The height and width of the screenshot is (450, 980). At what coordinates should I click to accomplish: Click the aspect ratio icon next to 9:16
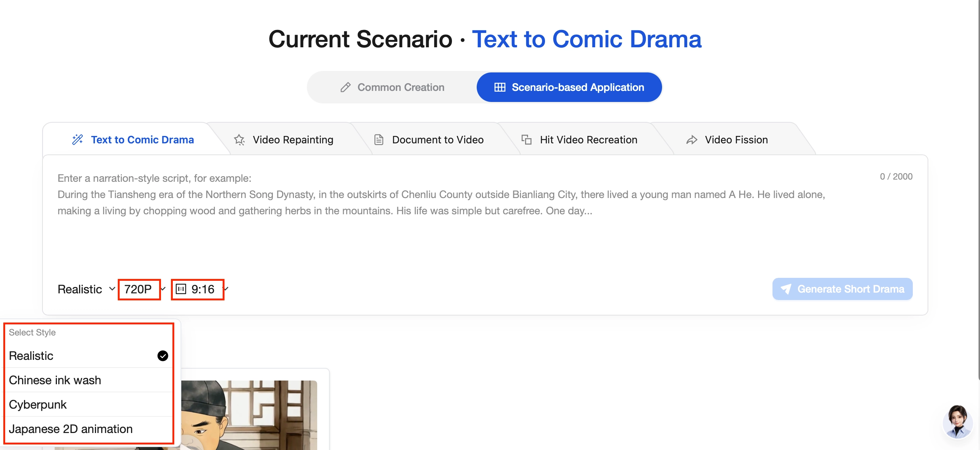point(181,289)
